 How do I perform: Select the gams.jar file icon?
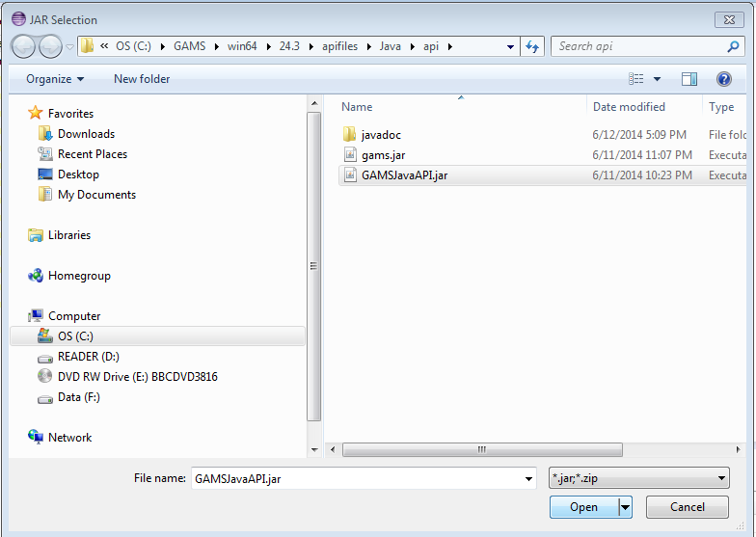point(350,155)
